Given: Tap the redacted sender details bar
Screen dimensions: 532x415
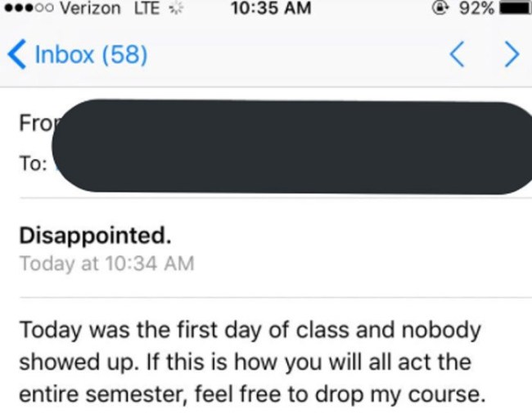Looking at the screenshot, I should point(295,147).
